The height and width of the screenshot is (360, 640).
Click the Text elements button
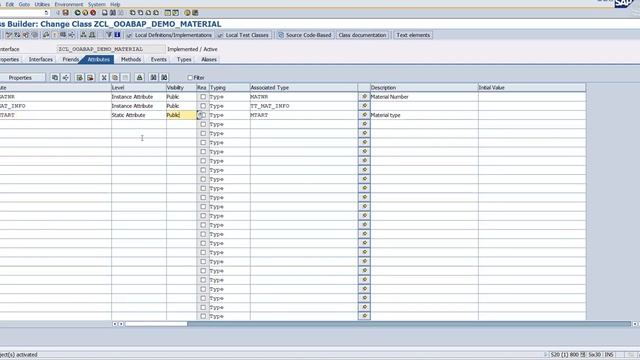413,35
